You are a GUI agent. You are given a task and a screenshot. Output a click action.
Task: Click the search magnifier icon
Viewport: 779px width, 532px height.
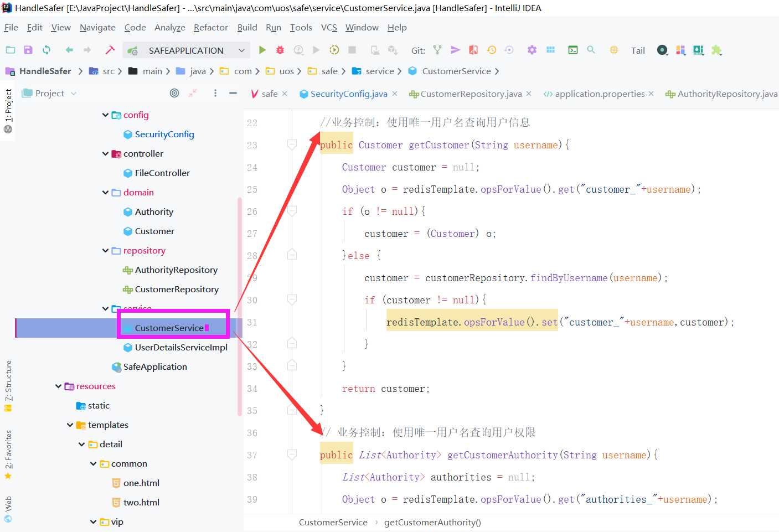tap(591, 50)
